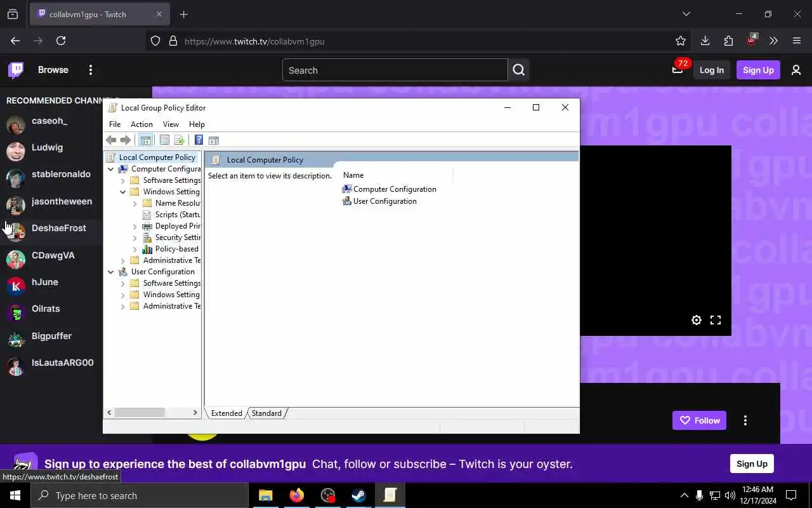The width and height of the screenshot is (812, 508).
Task: Click Sign Up in the Twitch top bar
Action: click(758, 70)
